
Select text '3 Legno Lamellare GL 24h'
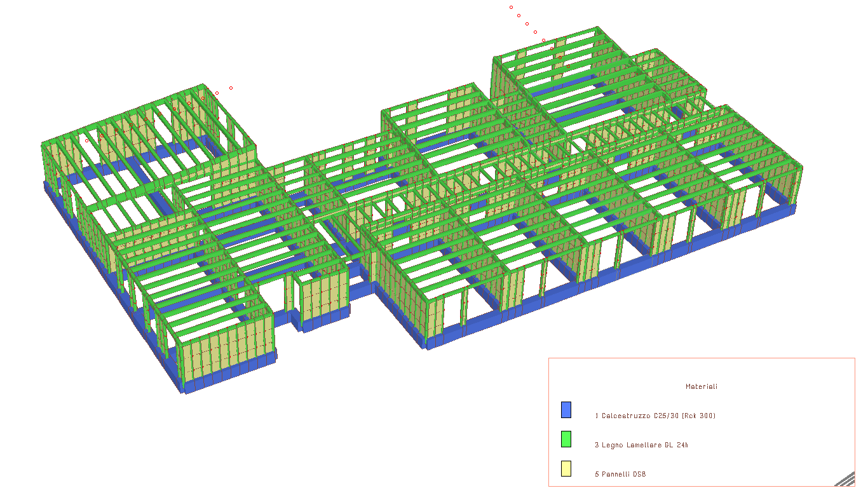pos(641,445)
